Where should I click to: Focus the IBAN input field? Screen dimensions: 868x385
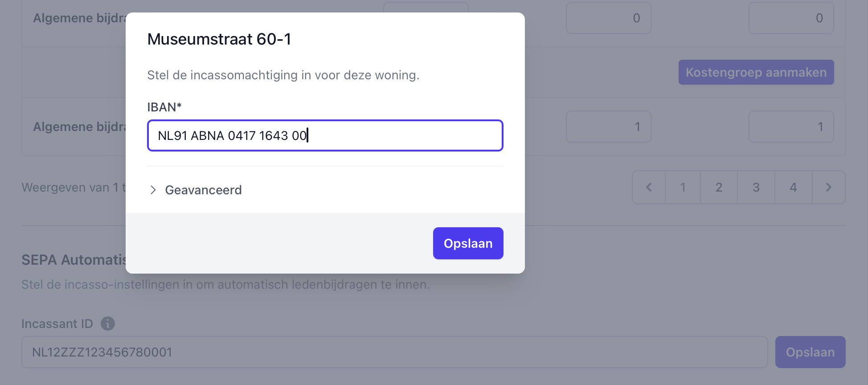pyautogui.click(x=325, y=135)
